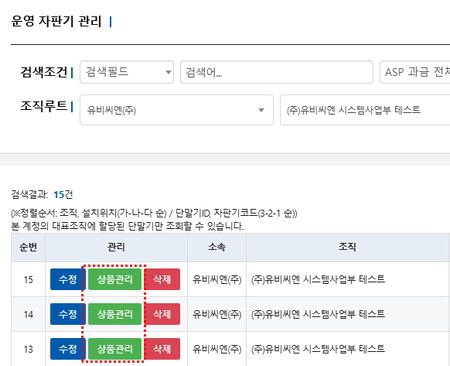Open 상품관리 for row 14

click(115, 314)
